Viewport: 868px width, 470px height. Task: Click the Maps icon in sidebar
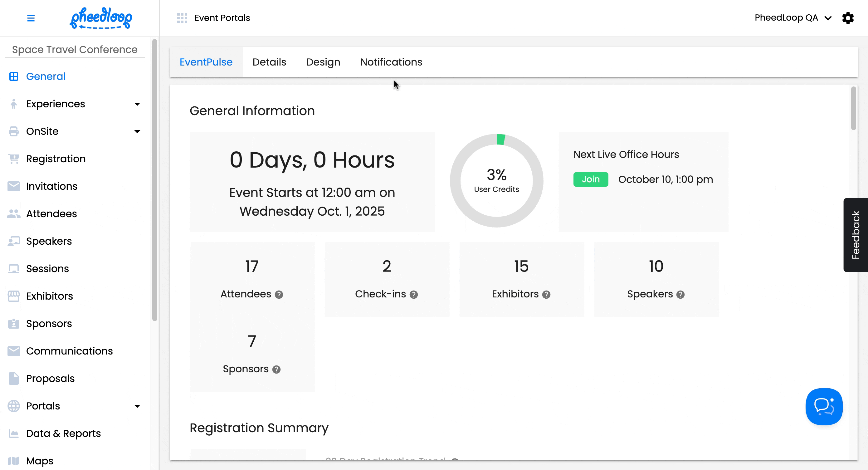(x=13, y=461)
